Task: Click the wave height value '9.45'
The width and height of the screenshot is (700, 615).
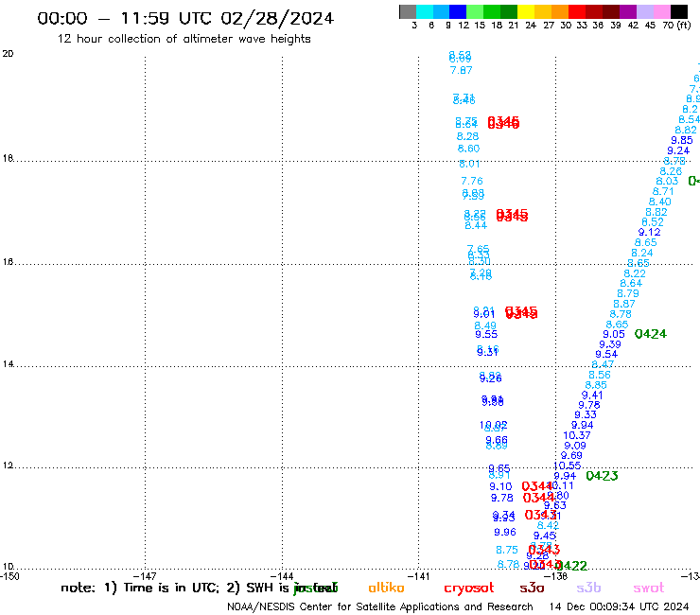Action: (545, 536)
